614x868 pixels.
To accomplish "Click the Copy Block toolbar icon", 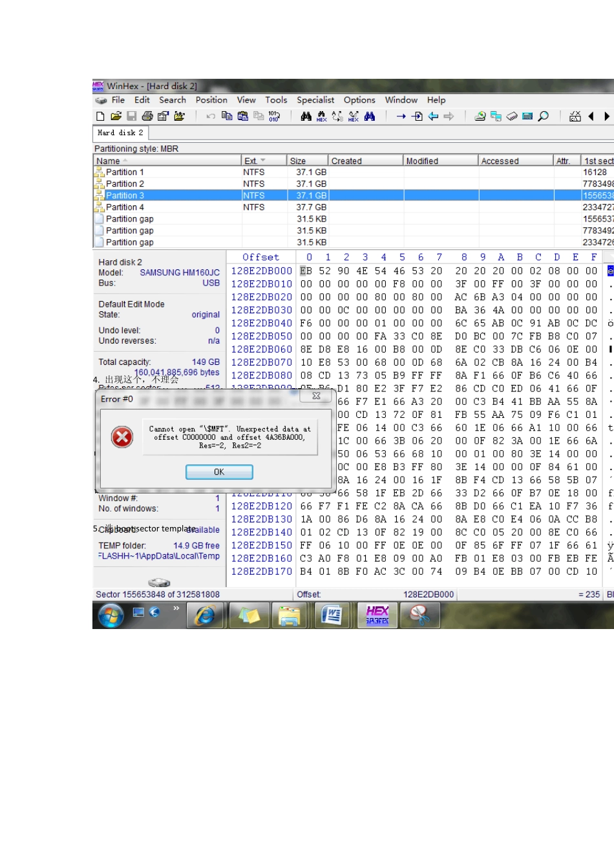I will point(227,116).
